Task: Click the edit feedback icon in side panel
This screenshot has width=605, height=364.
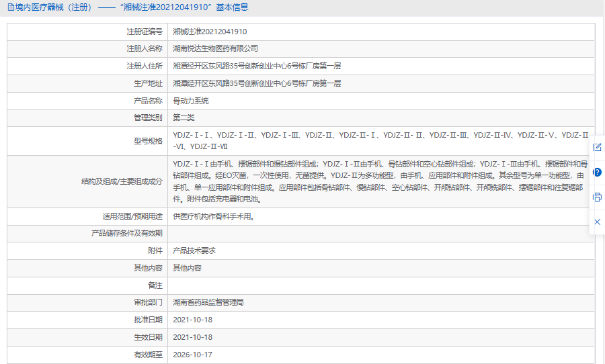Action: click(x=598, y=147)
